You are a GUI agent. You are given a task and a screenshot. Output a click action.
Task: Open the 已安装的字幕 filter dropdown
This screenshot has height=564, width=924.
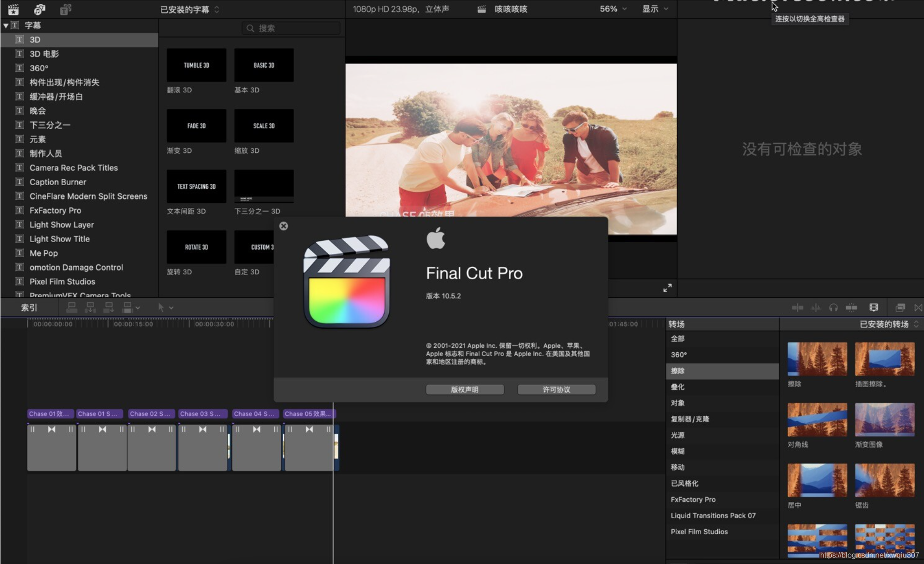(190, 10)
